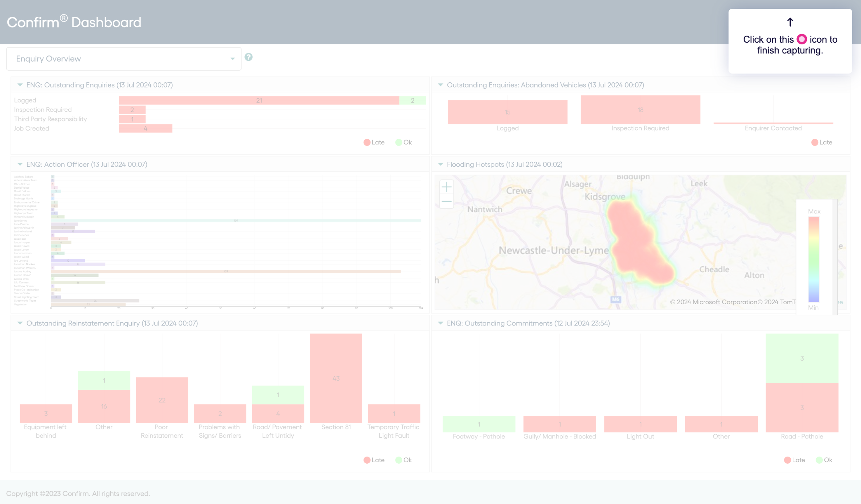Collapse Outstanding Reinstatement Enquiry panel

(20, 323)
